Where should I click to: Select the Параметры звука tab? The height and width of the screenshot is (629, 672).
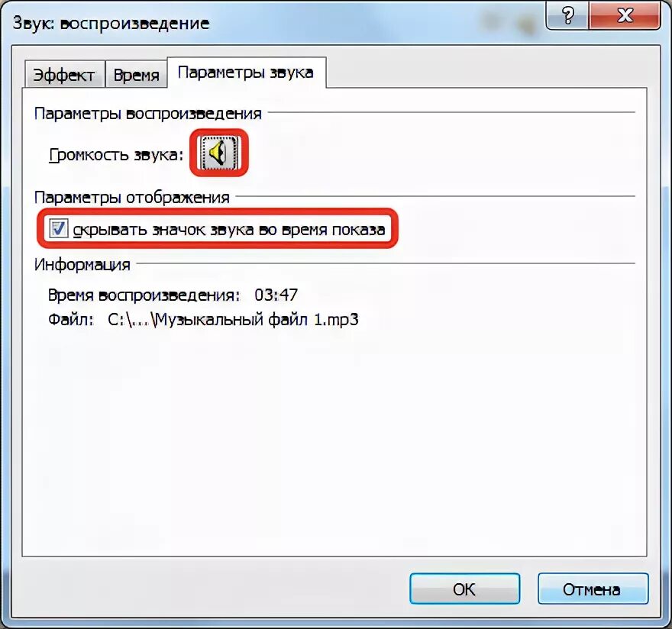click(246, 73)
